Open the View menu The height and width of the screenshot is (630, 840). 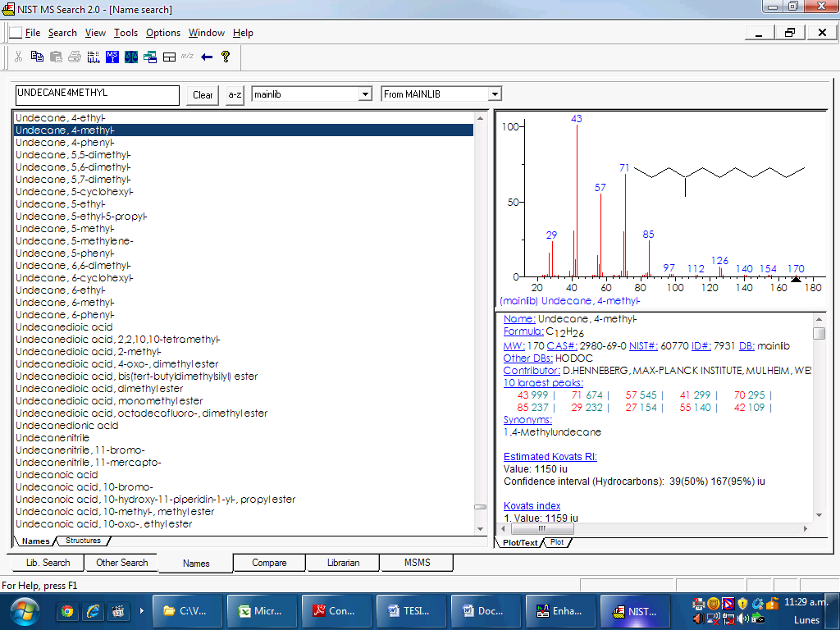tap(95, 33)
